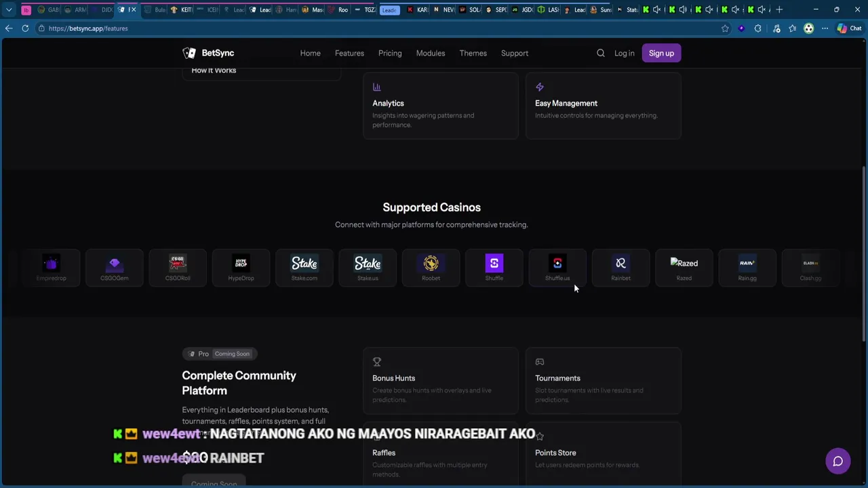Click the Points Store star icon
Screen dimensions: 868x488
pos(540,436)
